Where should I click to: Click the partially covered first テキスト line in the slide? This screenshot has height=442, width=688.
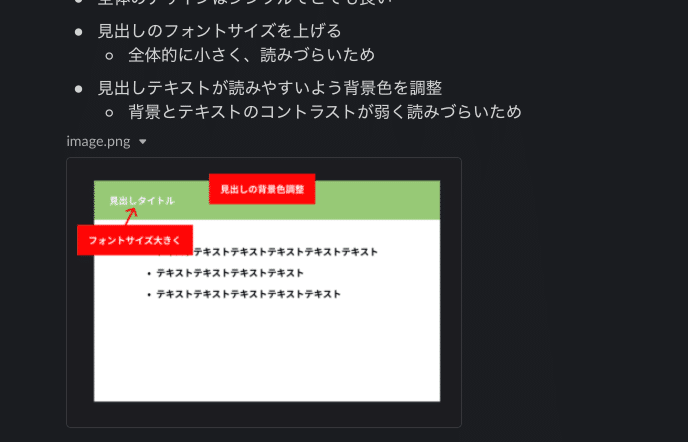click(x=285, y=252)
